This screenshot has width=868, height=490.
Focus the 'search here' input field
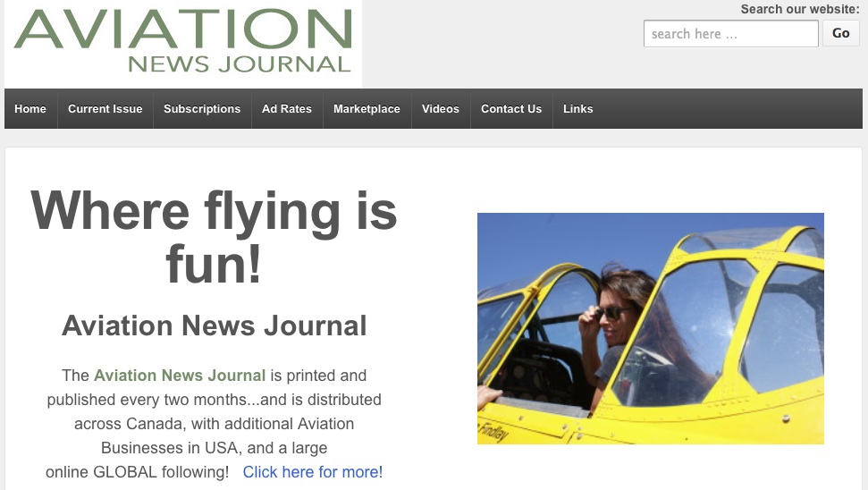(x=730, y=34)
